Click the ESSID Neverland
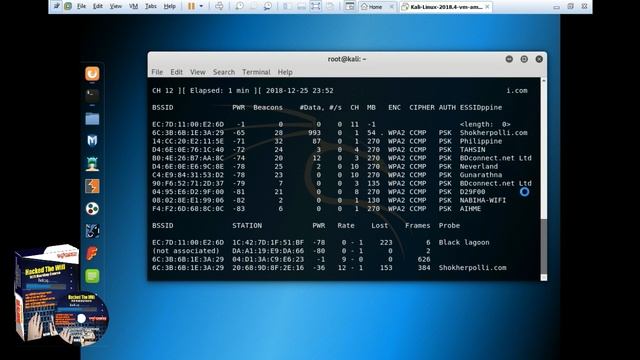This screenshot has width=640, height=360. pyautogui.click(x=479, y=167)
